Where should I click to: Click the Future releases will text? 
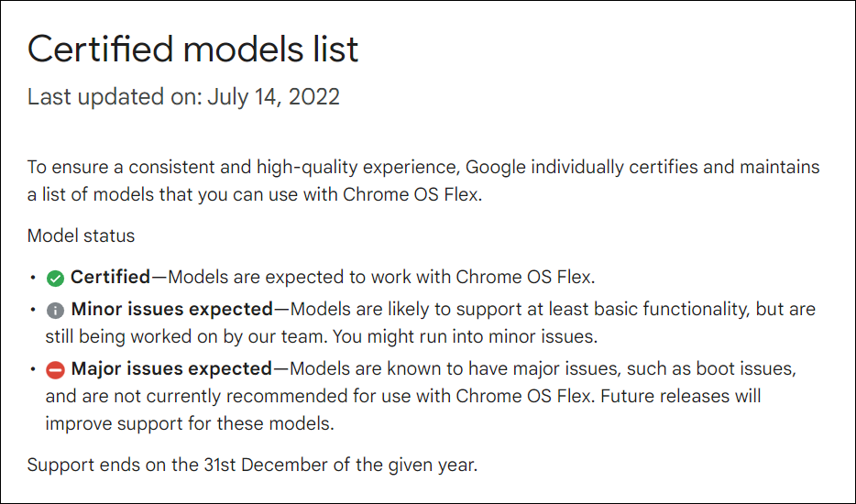[x=680, y=397]
